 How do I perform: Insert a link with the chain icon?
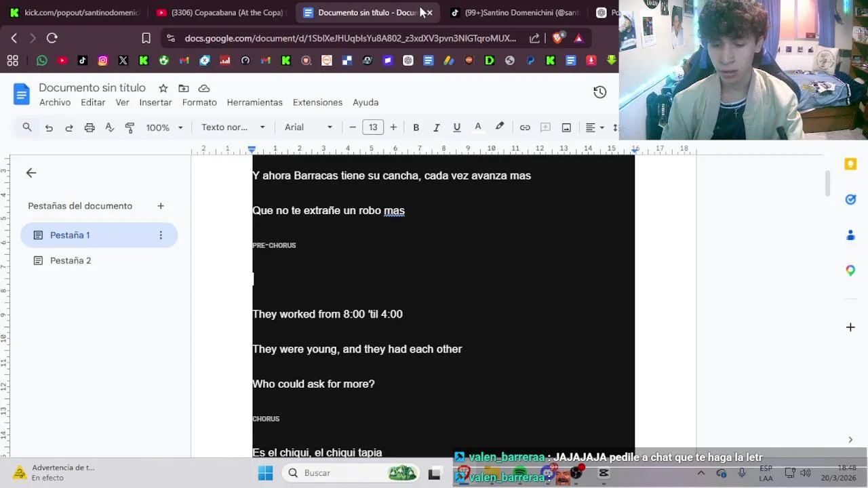pyautogui.click(x=525, y=127)
